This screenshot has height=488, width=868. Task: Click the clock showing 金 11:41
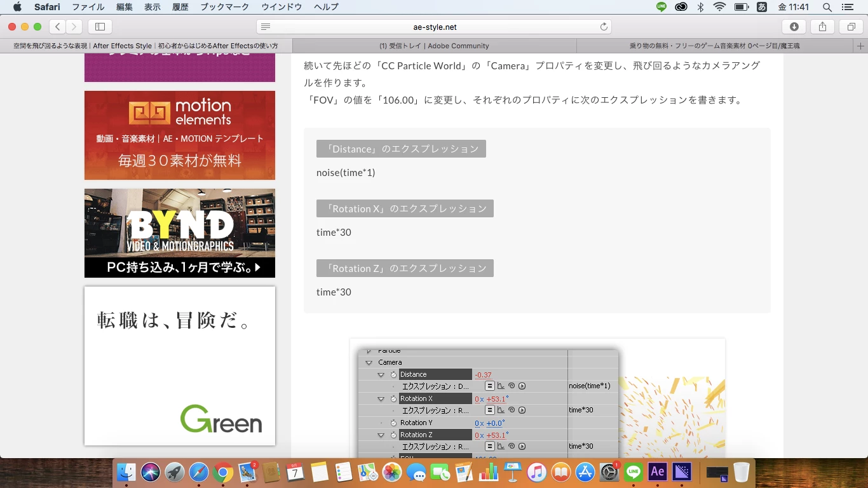point(794,7)
